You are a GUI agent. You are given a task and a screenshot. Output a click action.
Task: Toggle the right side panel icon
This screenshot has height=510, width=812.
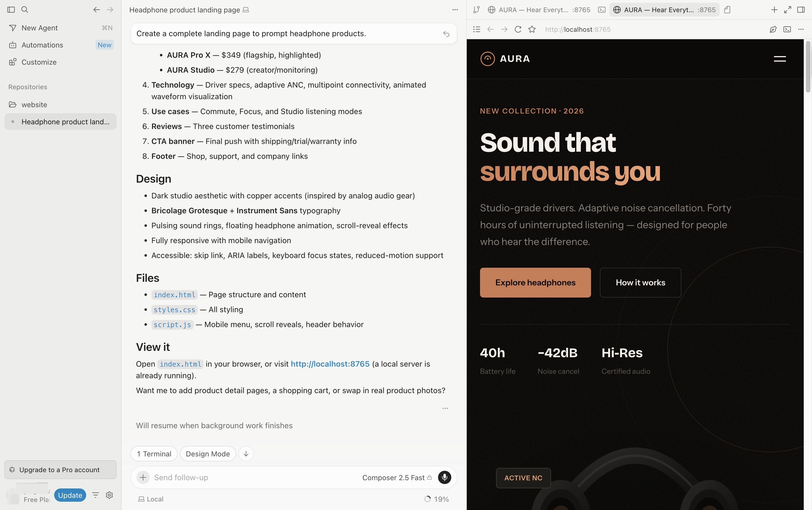[801, 10]
